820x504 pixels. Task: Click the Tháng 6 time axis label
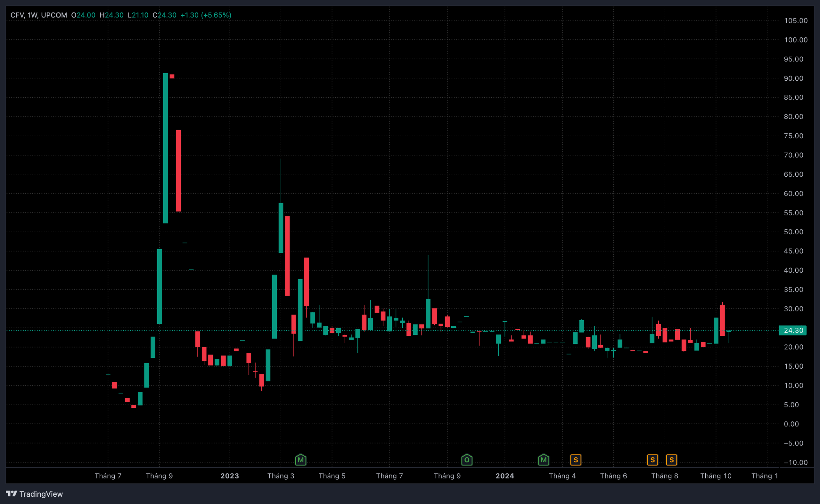point(613,476)
